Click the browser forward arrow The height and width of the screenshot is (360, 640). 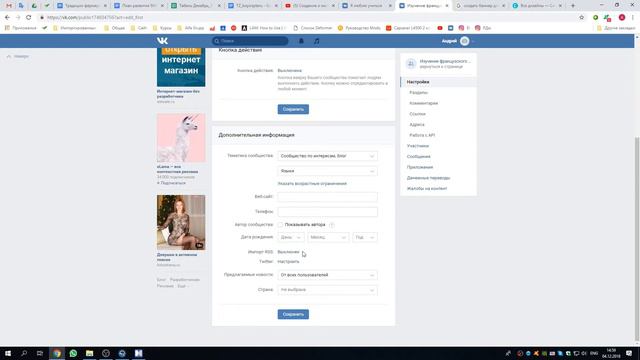click(18, 18)
